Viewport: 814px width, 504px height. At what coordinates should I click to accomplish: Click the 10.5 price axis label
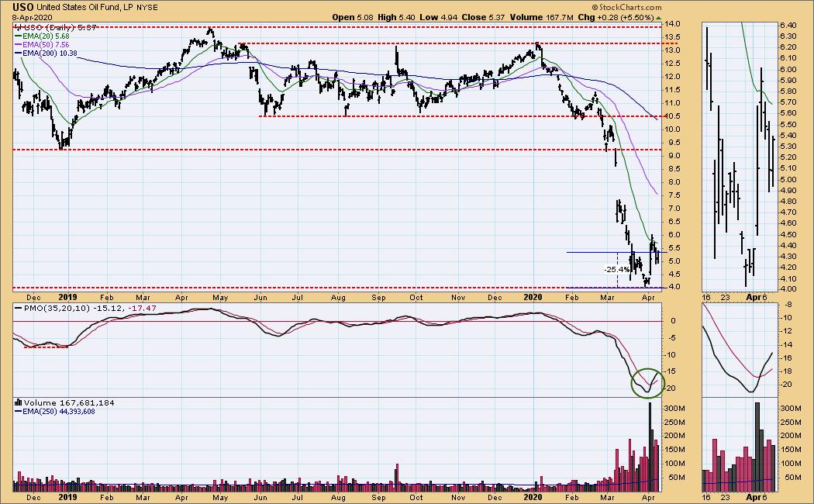point(672,116)
